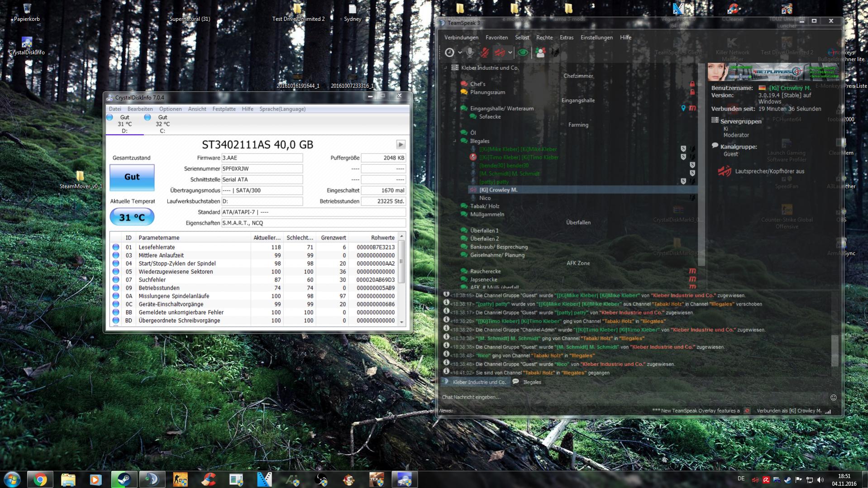Click the Lesefehlerrate status indicator dot

(x=116, y=247)
